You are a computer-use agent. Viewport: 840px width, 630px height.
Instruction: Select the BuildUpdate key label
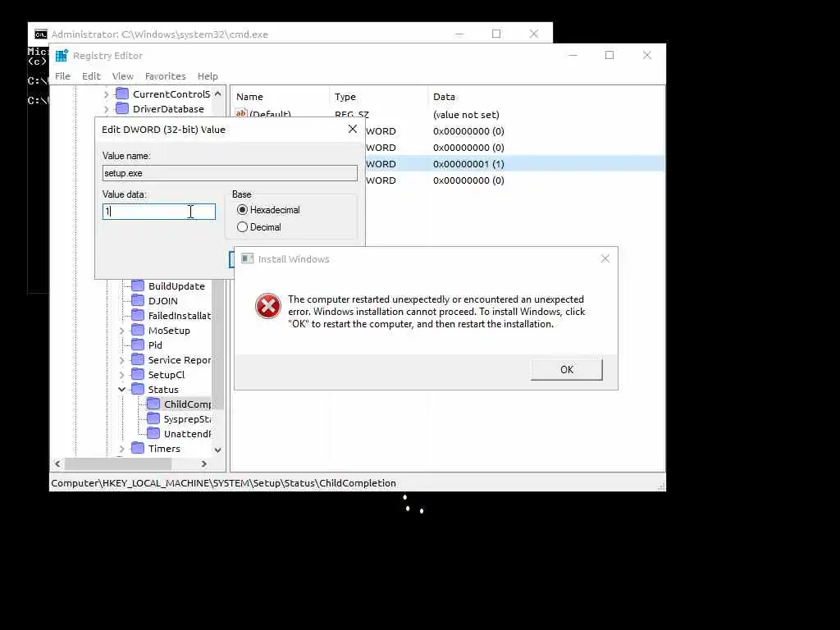[x=177, y=286]
